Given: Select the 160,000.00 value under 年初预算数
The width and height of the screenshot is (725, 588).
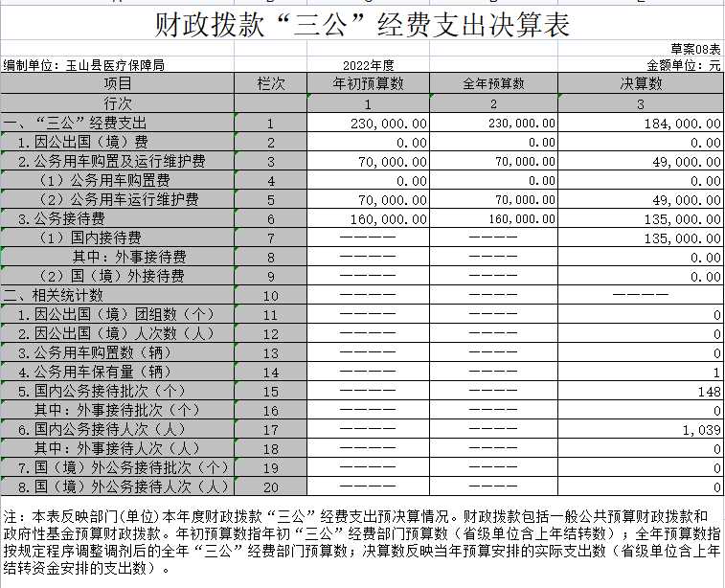Looking at the screenshot, I should 389,219.
